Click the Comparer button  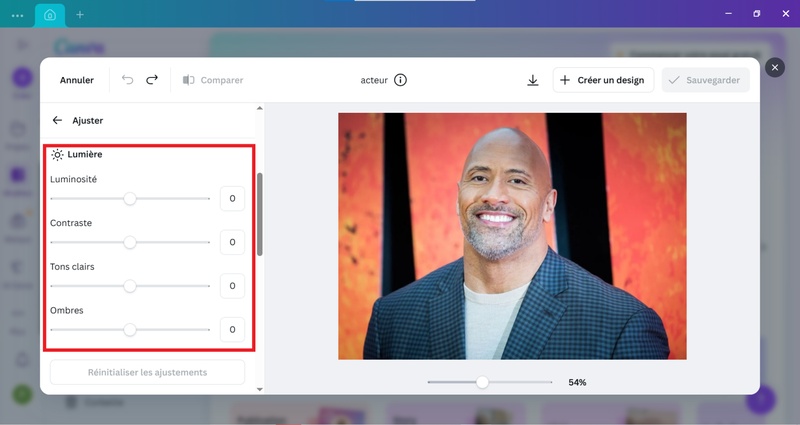coord(213,80)
